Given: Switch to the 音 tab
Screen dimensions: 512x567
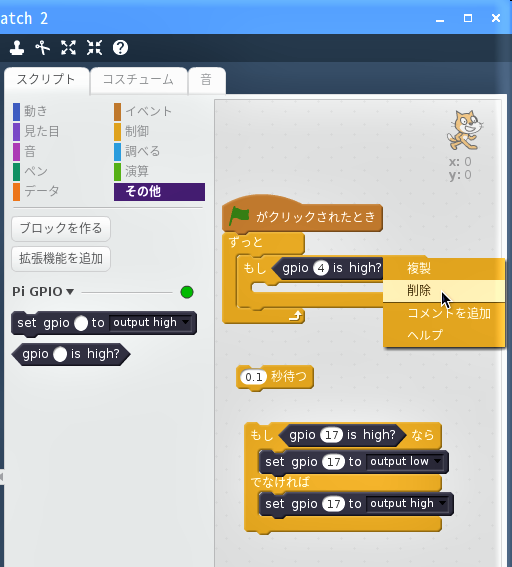Looking at the screenshot, I should [207, 80].
